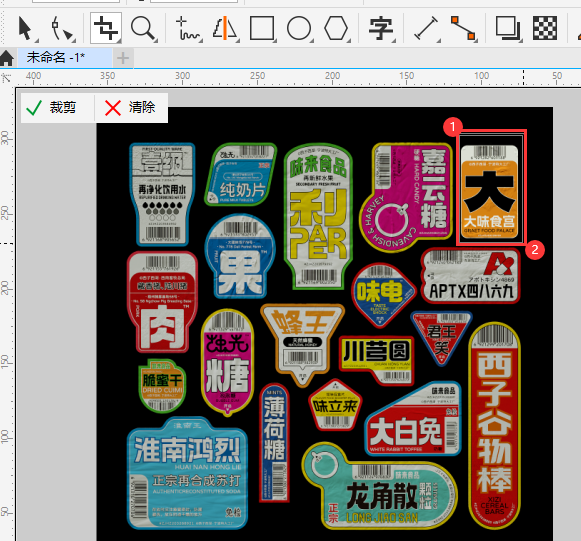Viewport: 581px width, 541px height.
Task: Select the Drop shadow tool
Action: coord(507,28)
